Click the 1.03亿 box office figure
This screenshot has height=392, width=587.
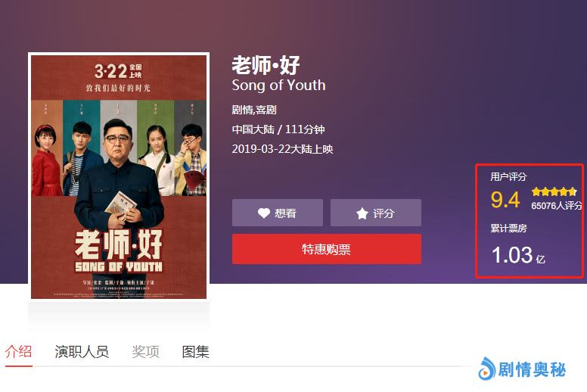coord(518,255)
